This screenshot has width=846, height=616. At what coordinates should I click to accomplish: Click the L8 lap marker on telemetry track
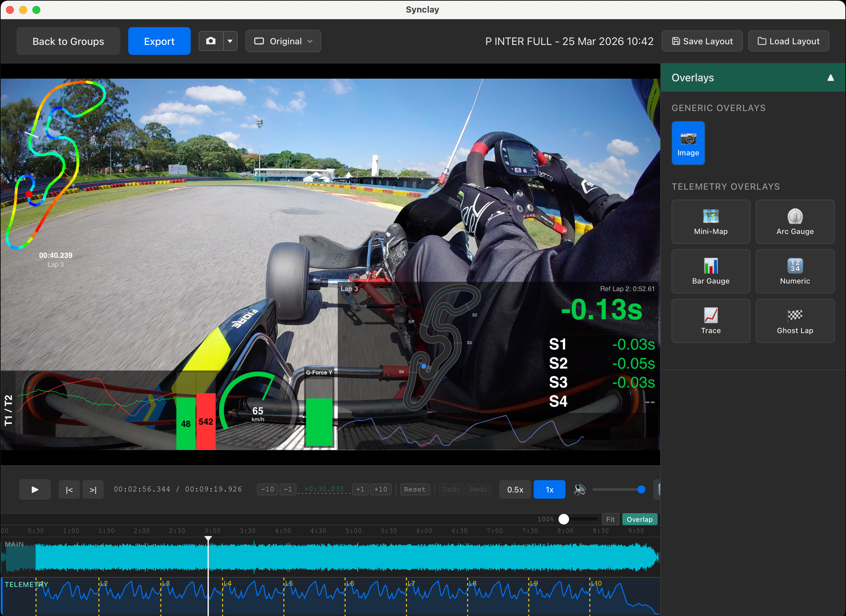click(x=472, y=583)
